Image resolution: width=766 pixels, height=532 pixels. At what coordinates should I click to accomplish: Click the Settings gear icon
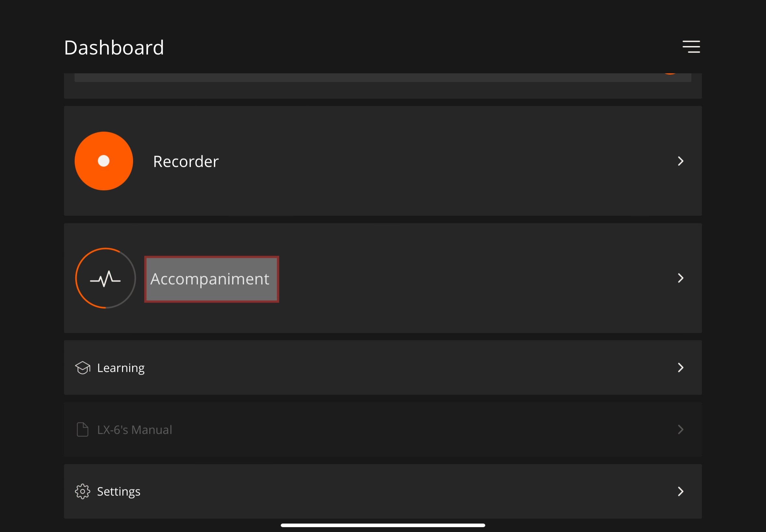pyautogui.click(x=82, y=491)
